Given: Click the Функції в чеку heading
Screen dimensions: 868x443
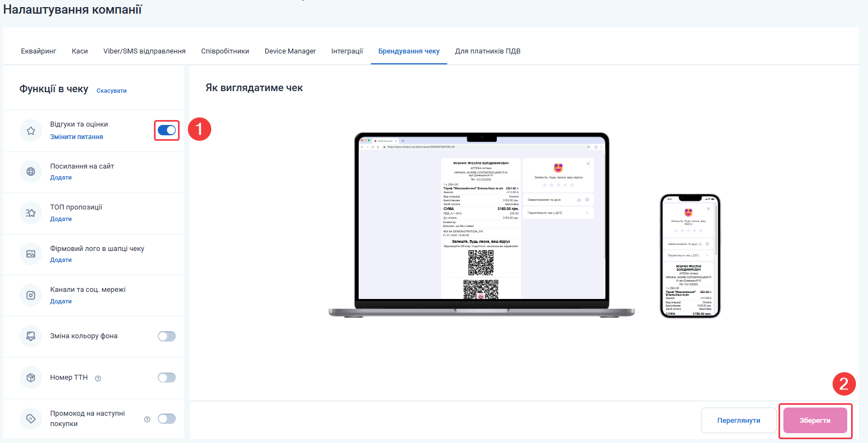Looking at the screenshot, I should [54, 89].
